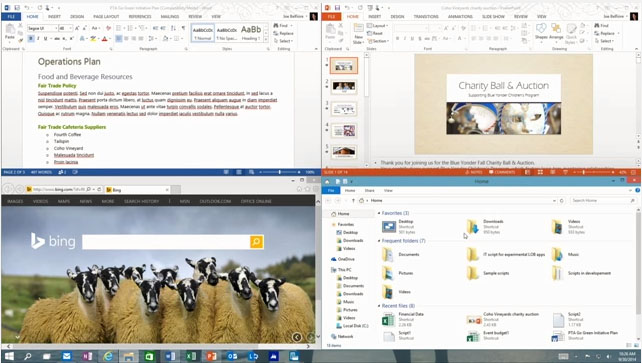This screenshot has height=363, width=642.
Task: Select slide 2 thumbnail in PowerPoint
Action: (x=344, y=87)
